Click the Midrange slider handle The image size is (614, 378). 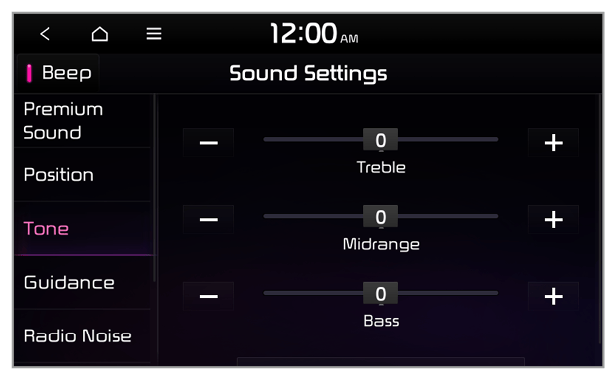(x=380, y=216)
